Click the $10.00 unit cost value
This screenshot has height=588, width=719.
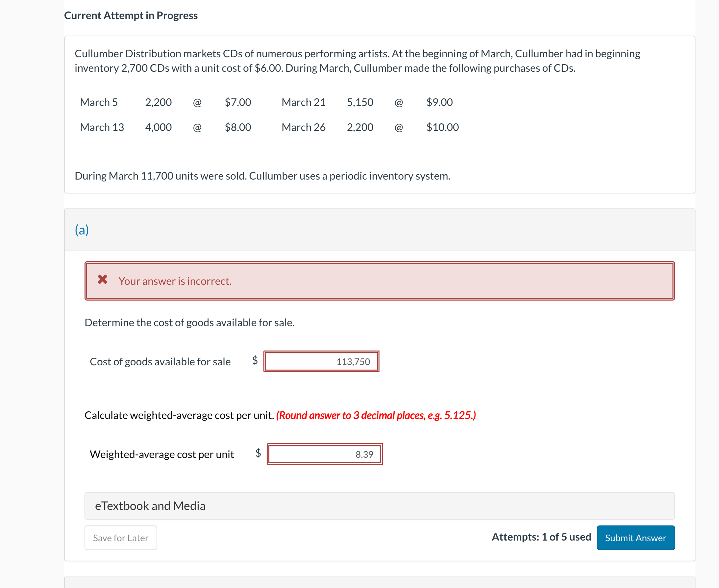442,127
